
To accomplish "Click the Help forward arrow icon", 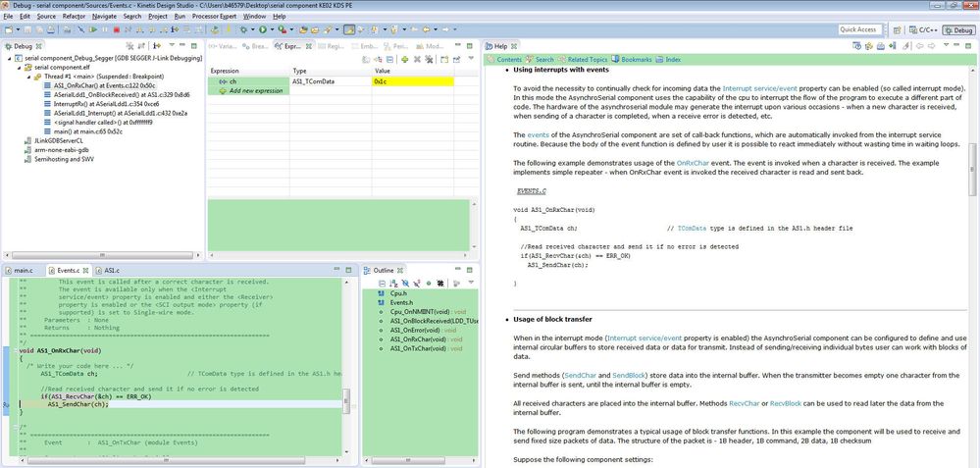I will pos(931,46).
